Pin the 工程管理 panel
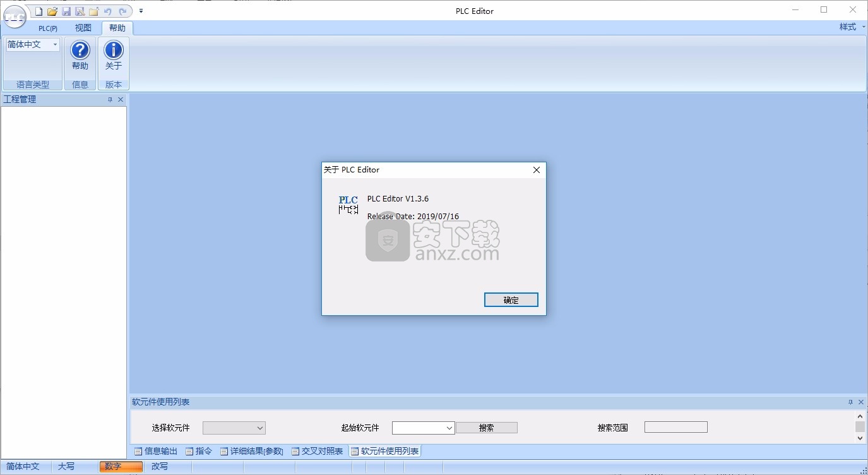 (x=110, y=100)
